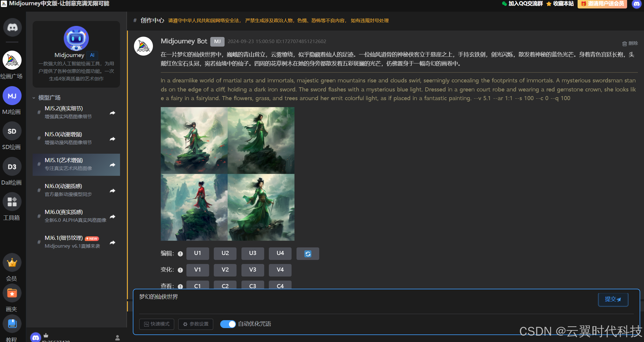Screen dimensions: 644x342
Task: Click the Discord avatar at panel bottom
Action: coord(36,337)
